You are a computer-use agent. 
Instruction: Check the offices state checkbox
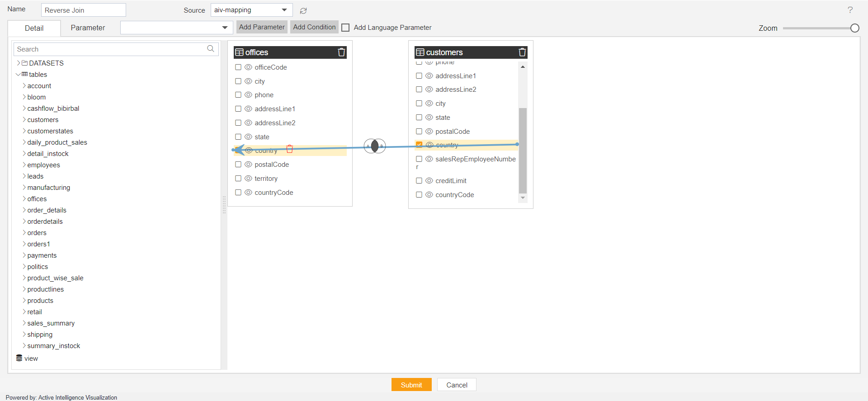pyautogui.click(x=238, y=137)
